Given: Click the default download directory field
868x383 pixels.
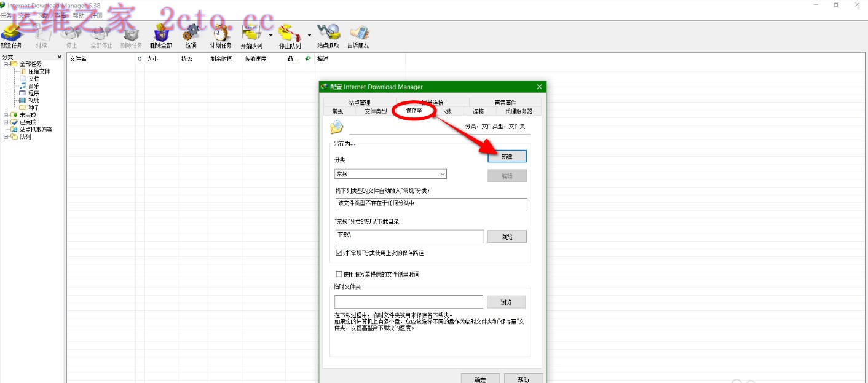Looking at the screenshot, I should 410,236.
